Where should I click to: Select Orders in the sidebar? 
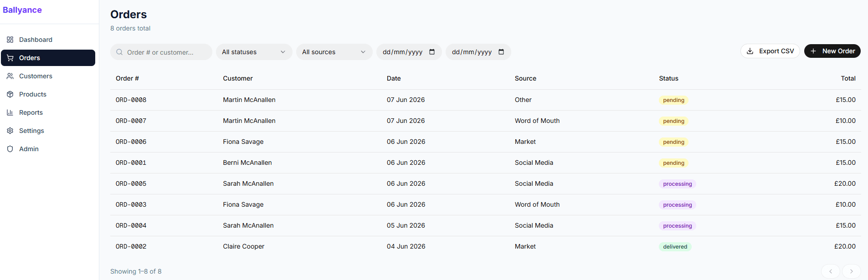coord(48,58)
